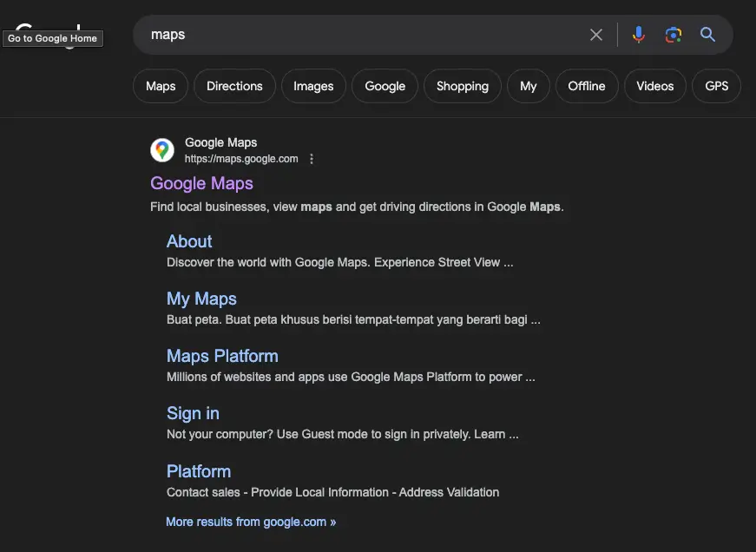Click More results from google.com
This screenshot has width=756, height=552.
pos(251,522)
